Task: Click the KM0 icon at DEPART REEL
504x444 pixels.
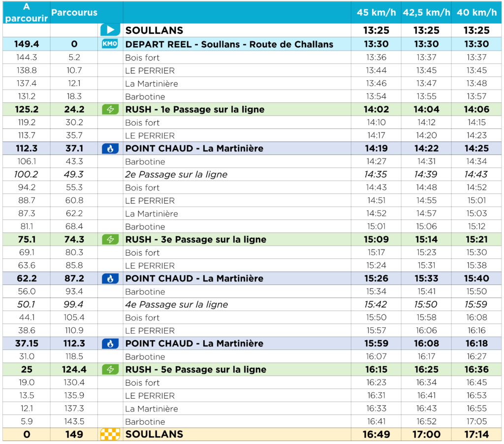Action: pos(110,44)
